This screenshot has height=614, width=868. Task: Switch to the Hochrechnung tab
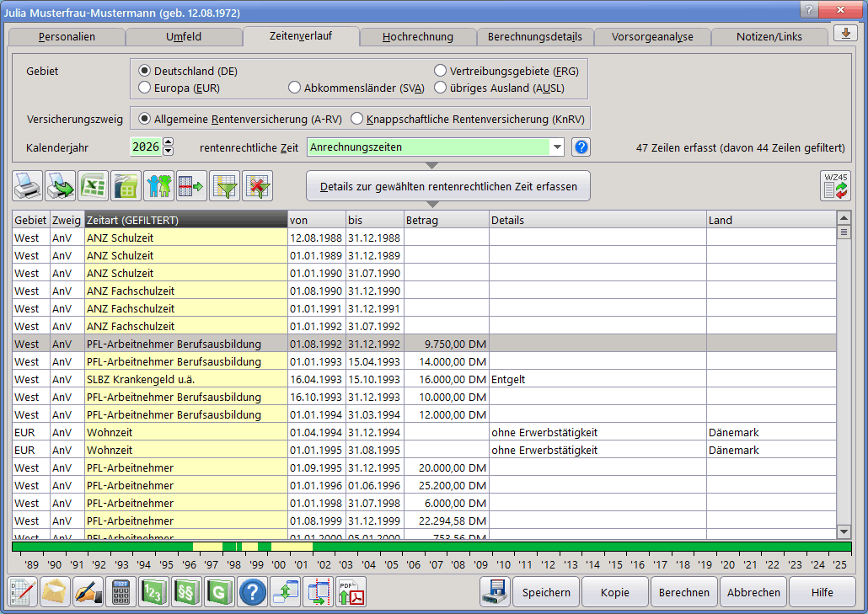(x=417, y=37)
